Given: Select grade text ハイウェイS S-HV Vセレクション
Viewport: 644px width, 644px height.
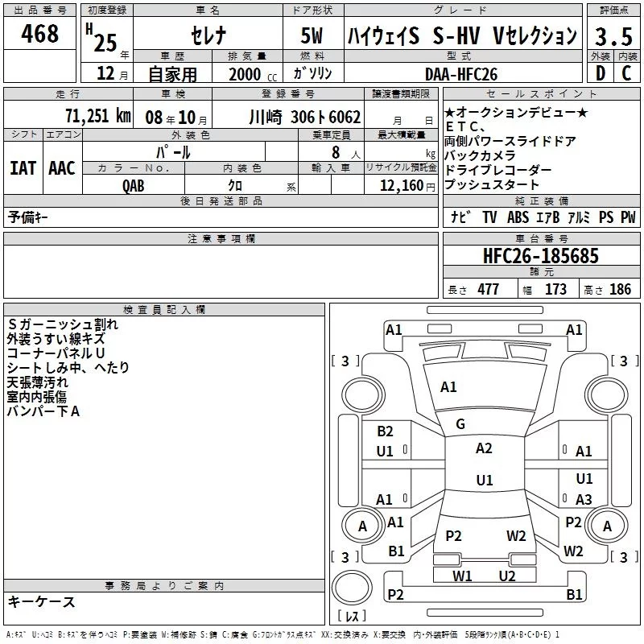Looking at the screenshot, I should 462,35.
